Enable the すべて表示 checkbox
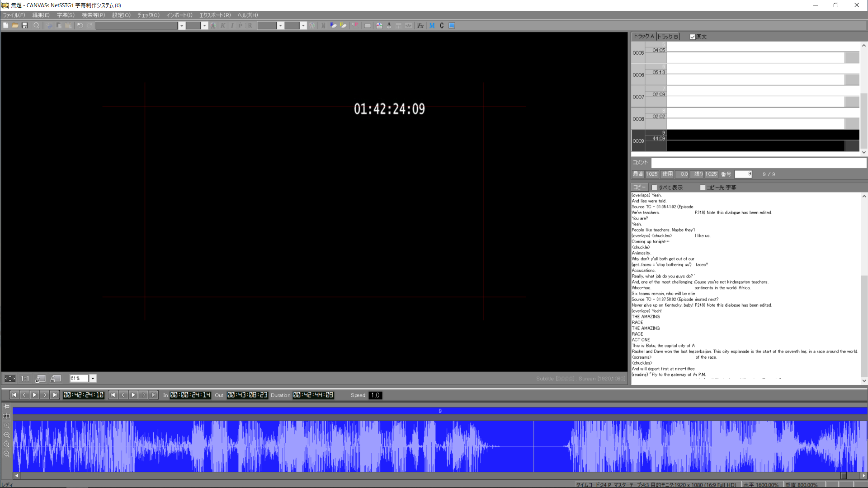868x488 pixels. pyautogui.click(x=654, y=188)
